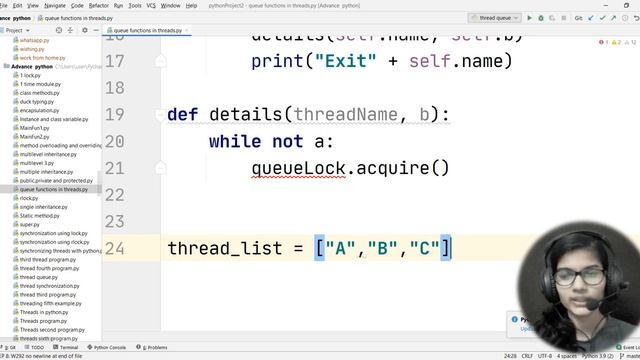Screen dimensions: 640x360
Task: Open the Run menu
Action: point(118,6)
